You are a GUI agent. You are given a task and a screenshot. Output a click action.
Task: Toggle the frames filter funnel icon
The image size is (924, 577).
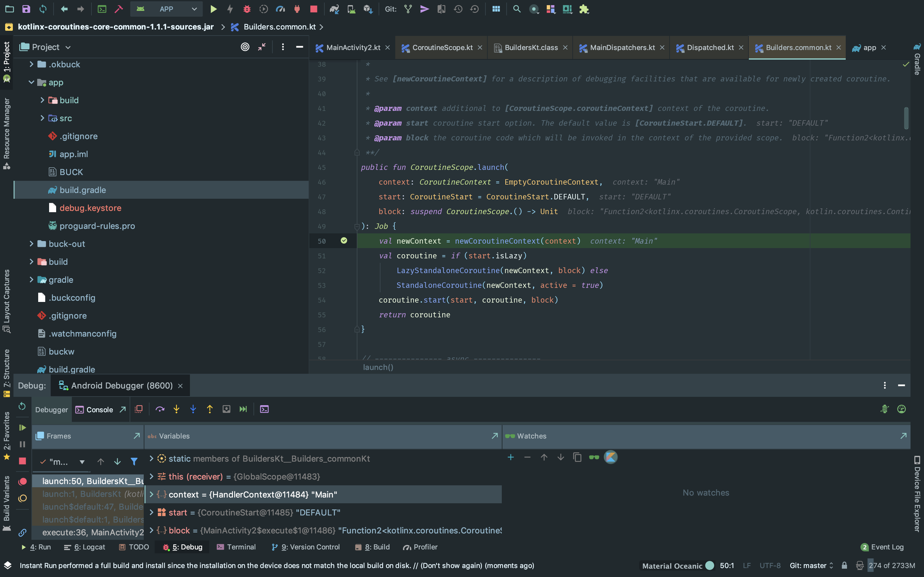point(134,462)
